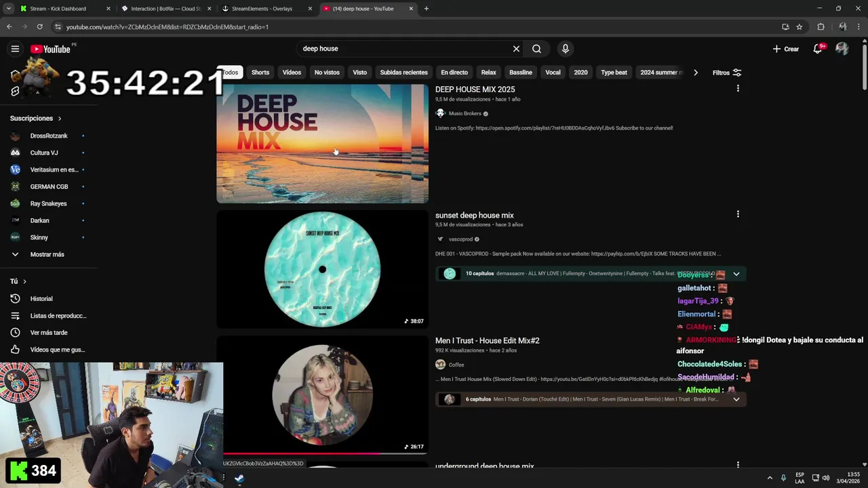Play the DEEP HOUSE MIX beach thumbnail
Screen dimensions: 868x488
[x=322, y=144]
